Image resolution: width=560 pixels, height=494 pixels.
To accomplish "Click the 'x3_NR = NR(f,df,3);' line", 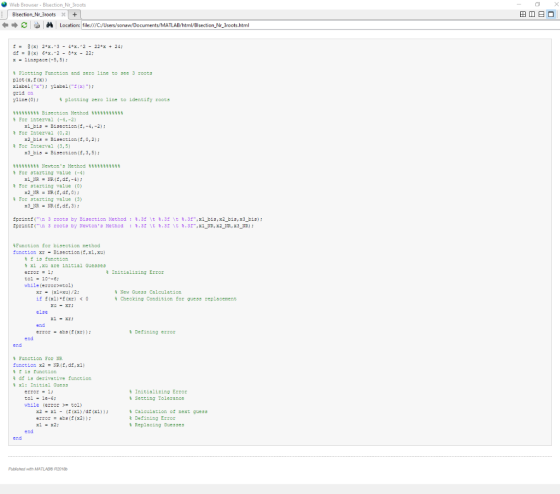I will click(x=52, y=206).
